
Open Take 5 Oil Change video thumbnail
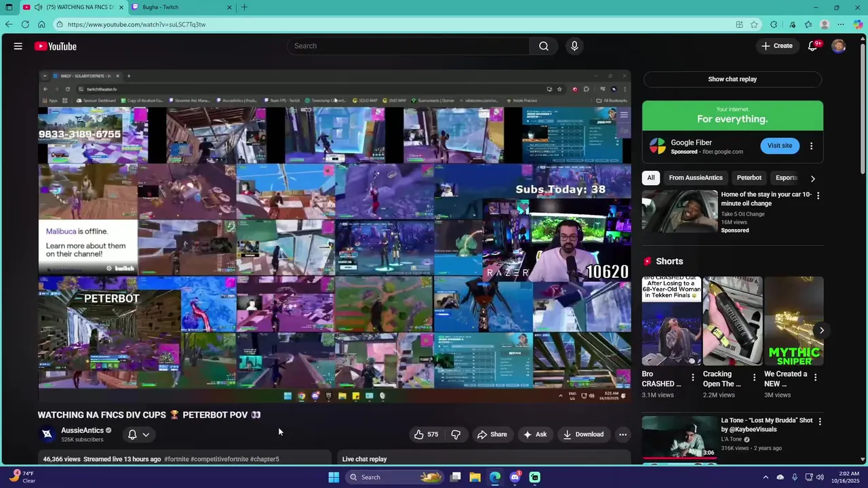coord(679,211)
